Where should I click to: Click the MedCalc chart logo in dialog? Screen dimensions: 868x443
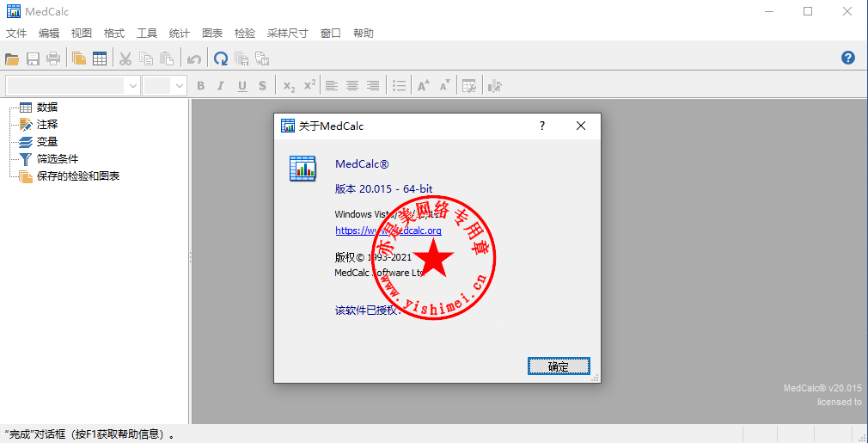[x=303, y=169]
